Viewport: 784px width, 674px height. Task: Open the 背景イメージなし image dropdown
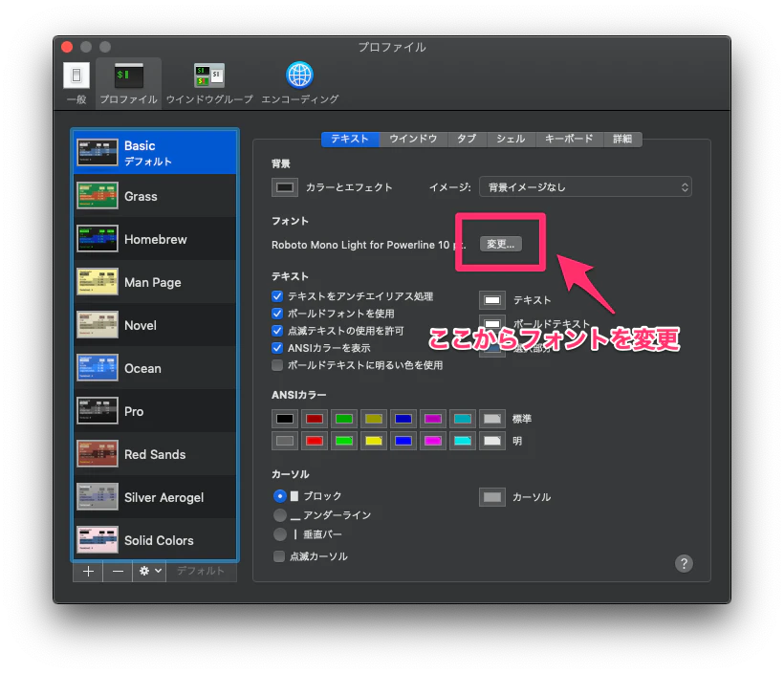coord(585,187)
